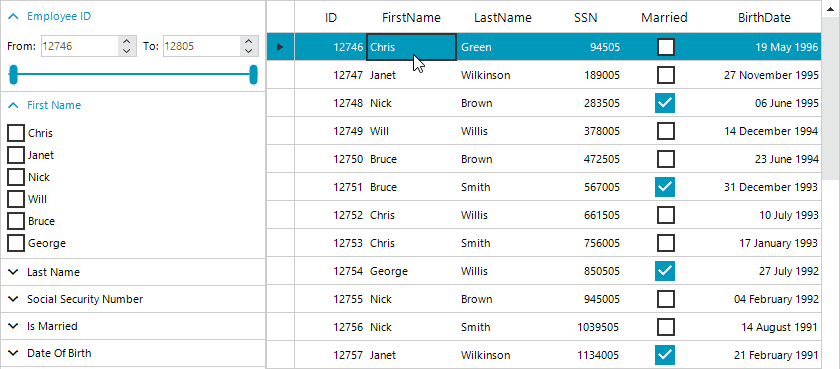Check the Nick first name filter
Viewport: 840px width, 369px height.
[x=16, y=177]
